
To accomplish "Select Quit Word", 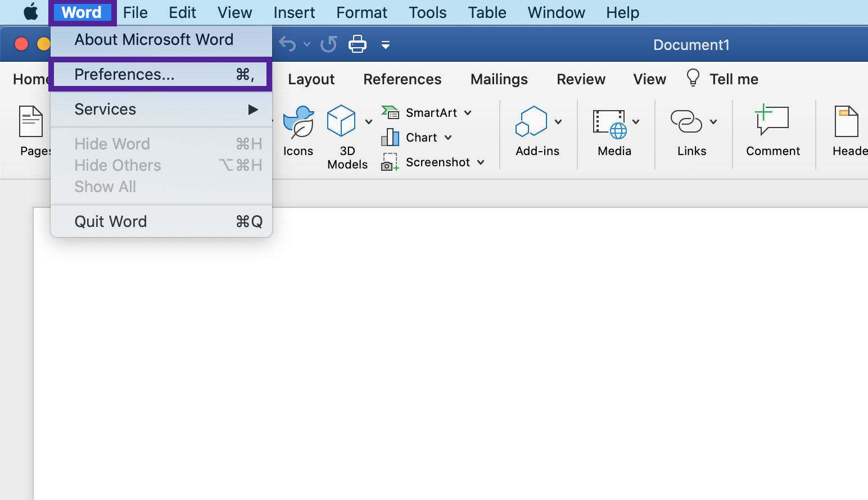I will point(161,221).
